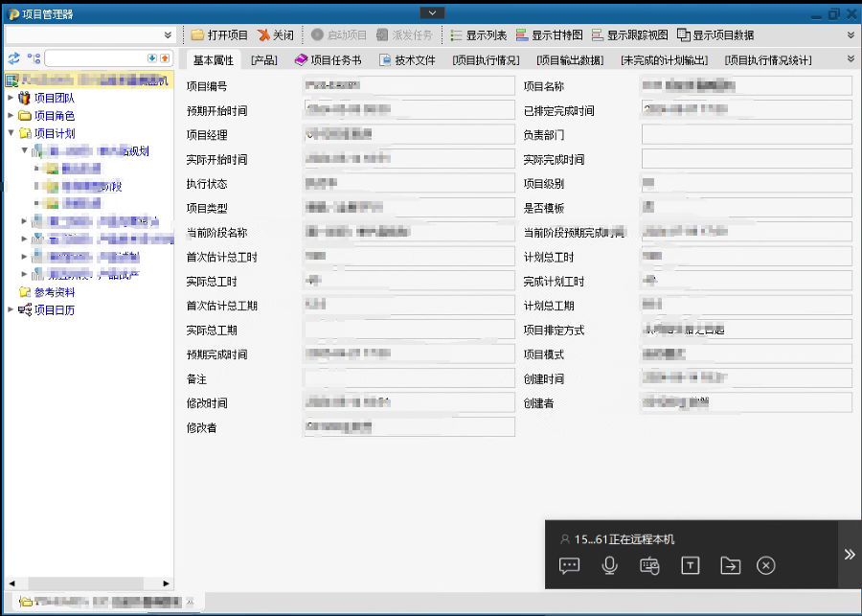Click the 打开项目 folder icon
The height and width of the screenshot is (616, 862).
click(198, 35)
